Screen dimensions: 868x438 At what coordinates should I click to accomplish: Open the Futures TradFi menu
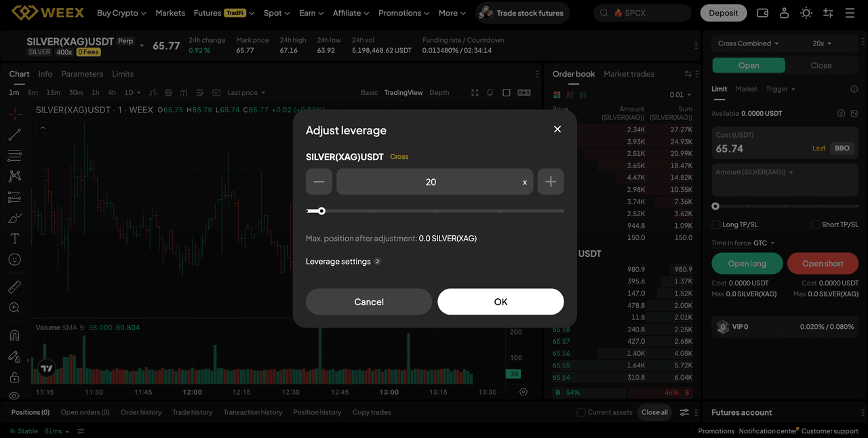click(x=224, y=13)
